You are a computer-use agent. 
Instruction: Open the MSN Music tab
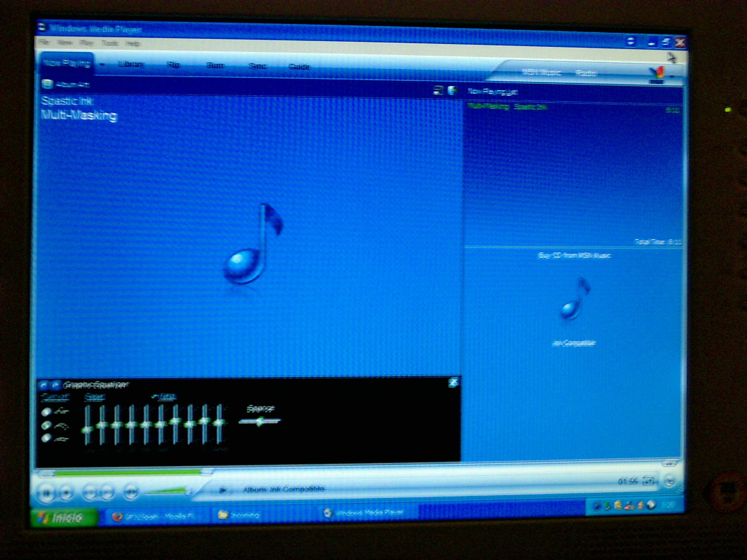(541, 72)
